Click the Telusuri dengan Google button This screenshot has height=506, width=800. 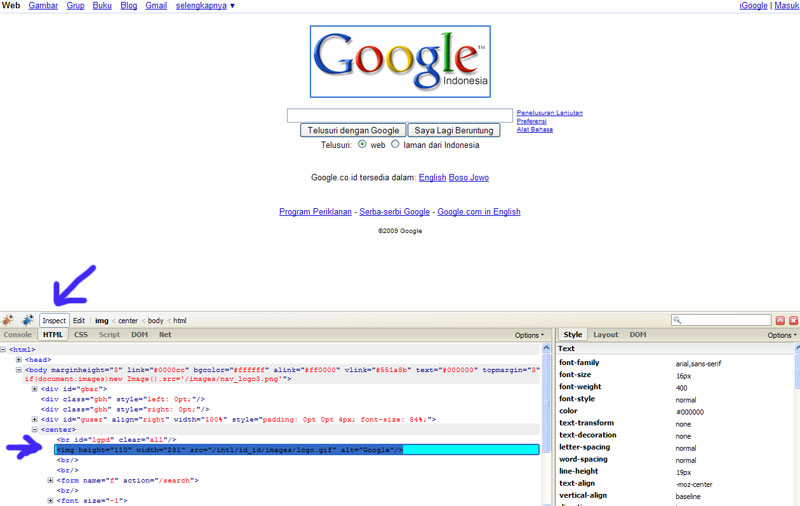[353, 131]
